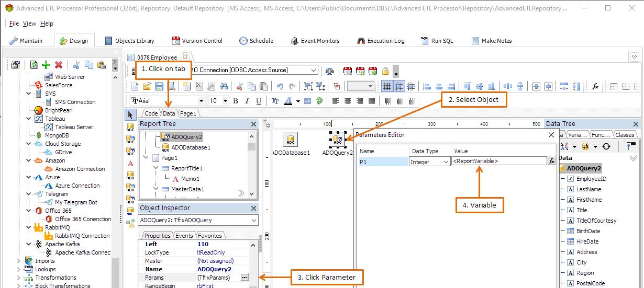Click the scissors Cut icon in the left panel toolbar
The height and width of the screenshot is (288, 644).
76,65
